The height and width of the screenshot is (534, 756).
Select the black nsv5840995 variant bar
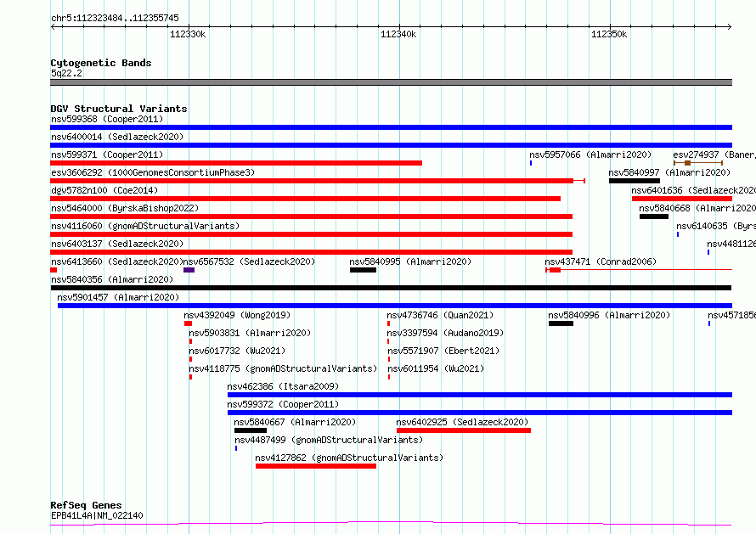point(363,270)
